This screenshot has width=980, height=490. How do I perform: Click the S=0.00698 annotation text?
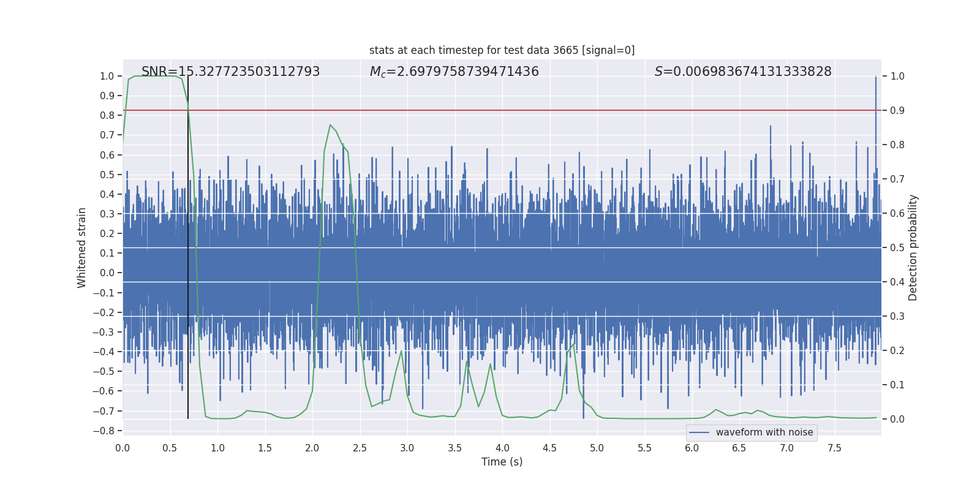coord(742,72)
